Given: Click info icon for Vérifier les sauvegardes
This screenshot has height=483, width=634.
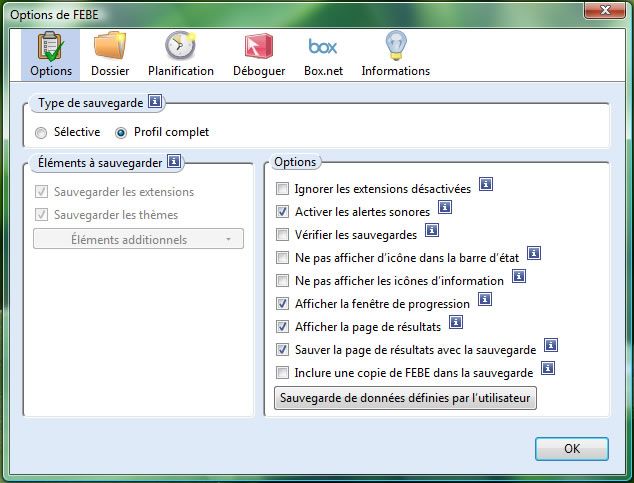Looking at the screenshot, I should (x=432, y=230).
